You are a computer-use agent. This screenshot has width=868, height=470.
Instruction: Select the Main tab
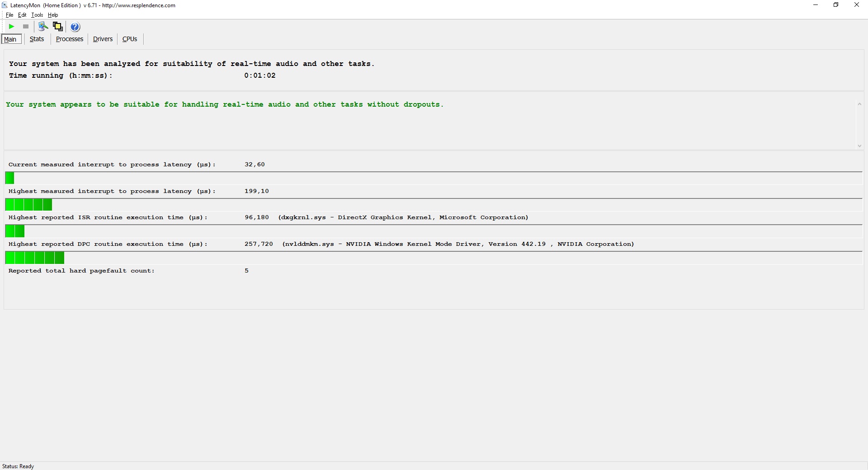pyautogui.click(x=10, y=39)
